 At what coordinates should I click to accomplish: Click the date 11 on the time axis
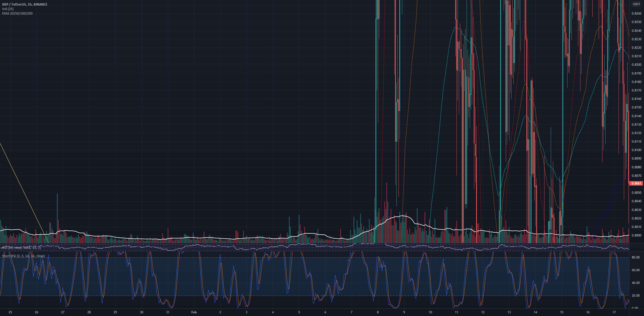coord(457,312)
